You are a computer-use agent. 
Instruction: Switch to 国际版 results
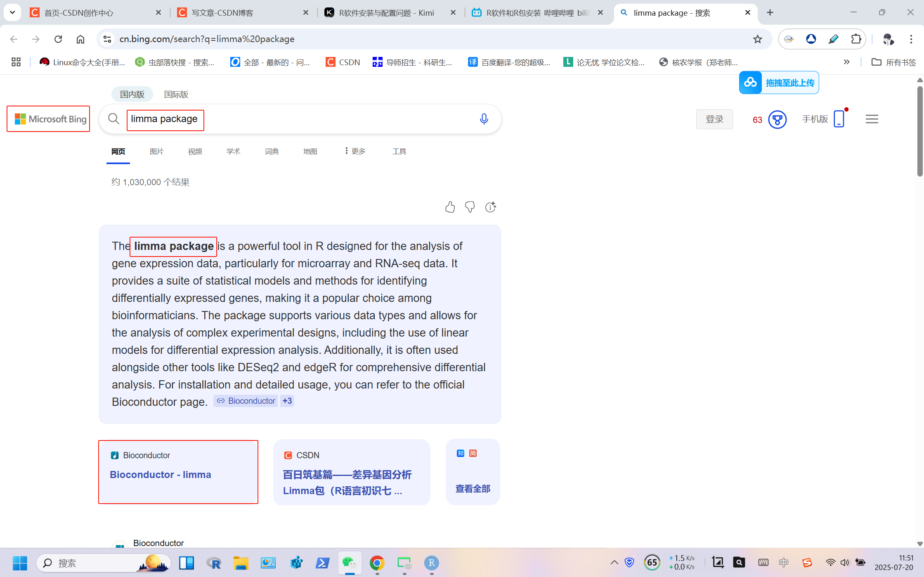(176, 94)
